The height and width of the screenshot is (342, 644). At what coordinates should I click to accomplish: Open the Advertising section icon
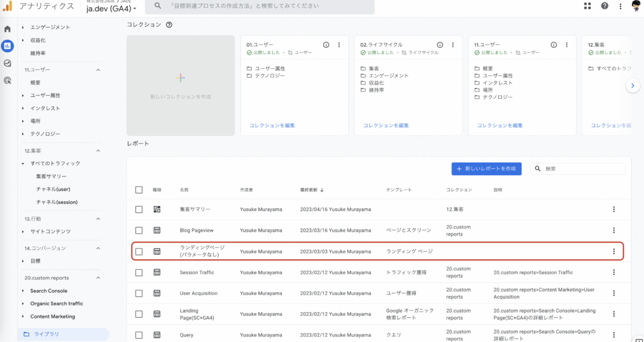pyautogui.click(x=7, y=80)
